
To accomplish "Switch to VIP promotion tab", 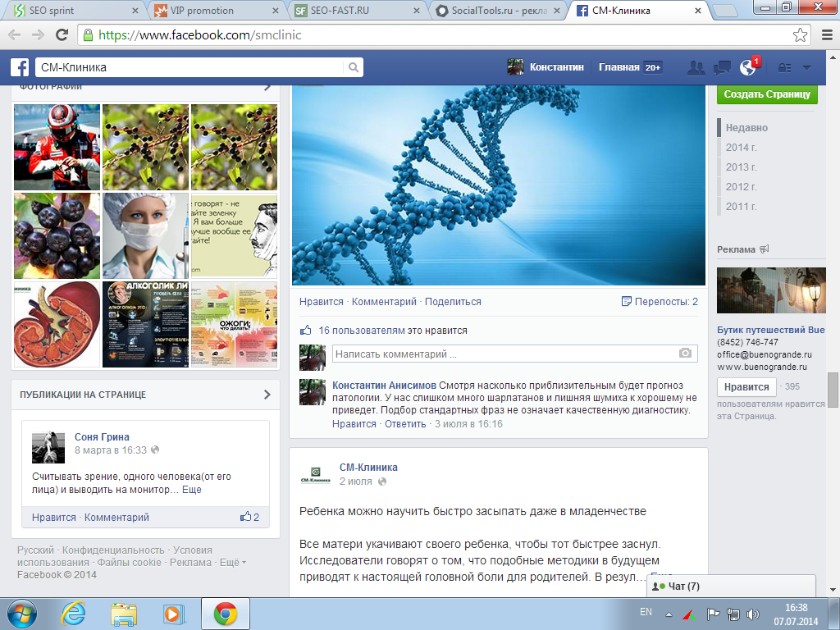I will pos(216,10).
